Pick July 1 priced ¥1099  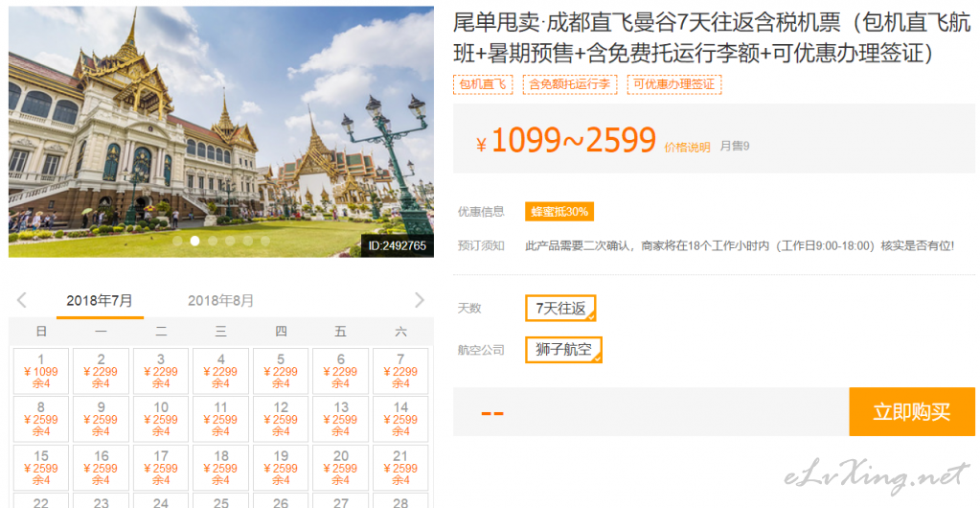pos(40,371)
